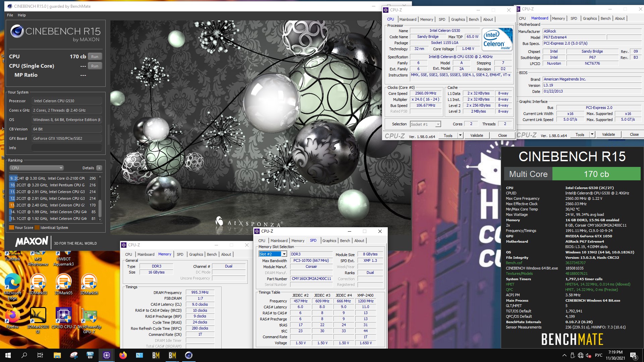
Task: Click the 170 cb BenchMate score bar
Action: (x=596, y=174)
